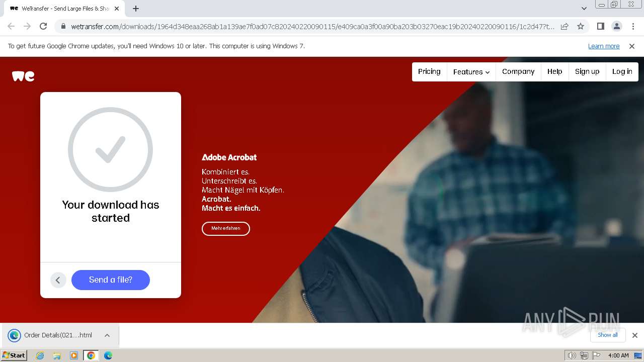The image size is (644, 362).
Task: Click the download complete checkmark circle
Action: pyautogui.click(x=111, y=149)
